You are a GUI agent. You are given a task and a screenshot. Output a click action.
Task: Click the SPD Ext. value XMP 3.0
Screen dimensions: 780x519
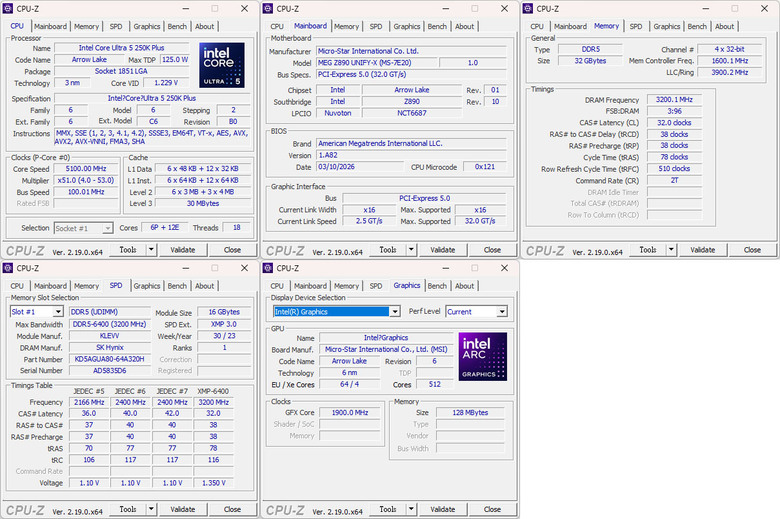pos(224,324)
